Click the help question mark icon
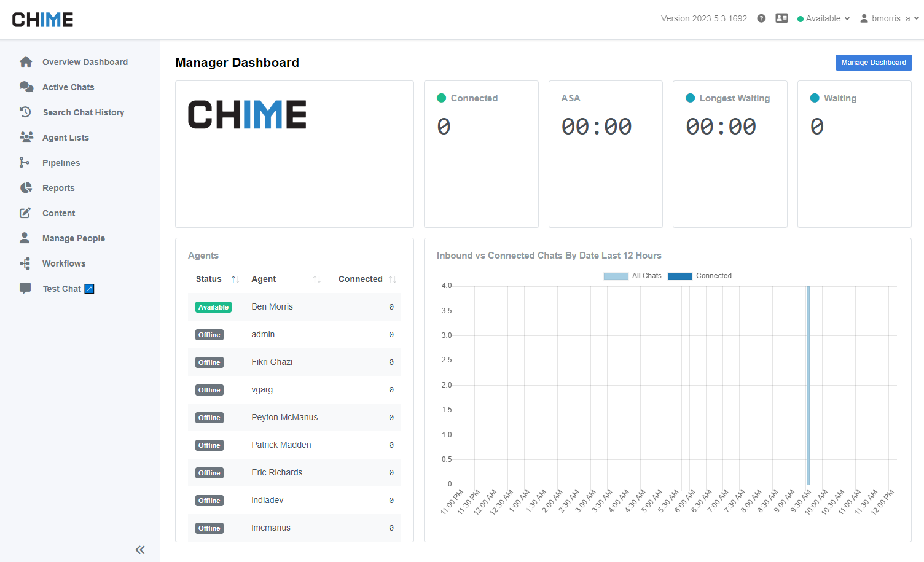Screen dimensions: 924x562 click(761, 18)
